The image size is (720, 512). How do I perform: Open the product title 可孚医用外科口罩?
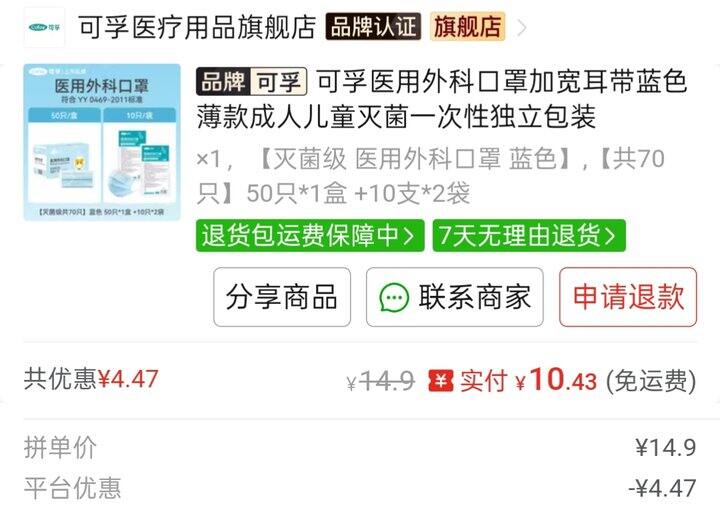pyautogui.click(x=442, y=99)
